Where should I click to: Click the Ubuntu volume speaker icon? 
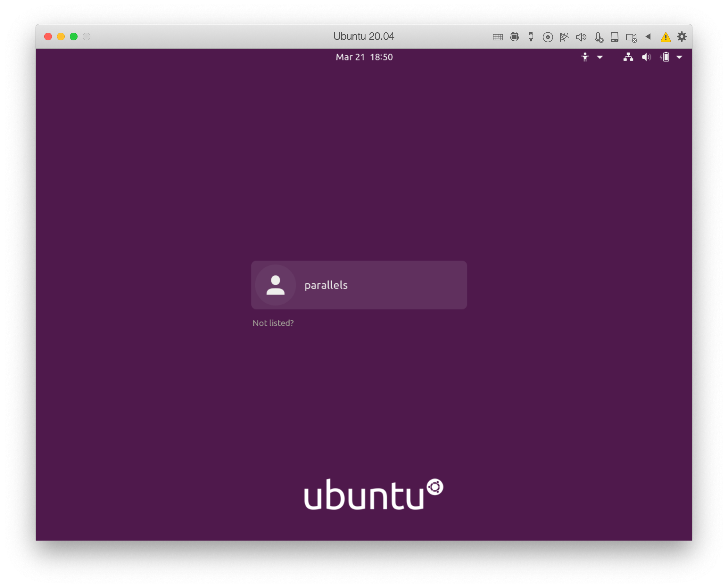tap(646, 57)
